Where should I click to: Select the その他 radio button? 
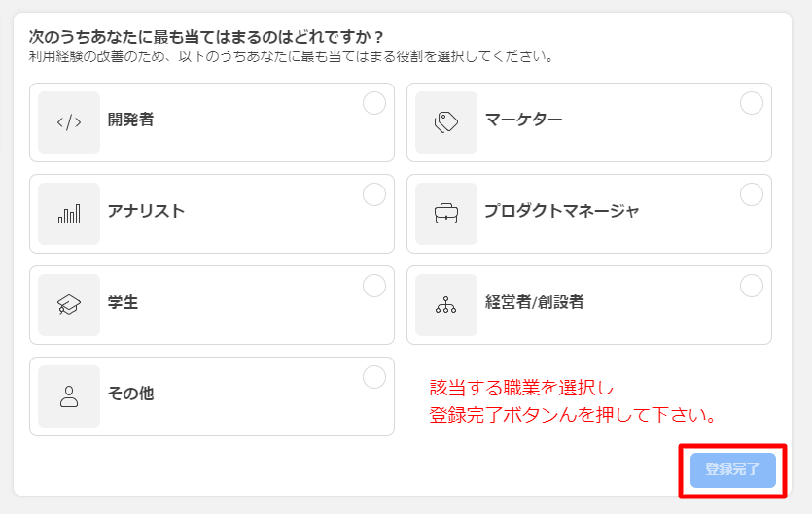[373, 377]
